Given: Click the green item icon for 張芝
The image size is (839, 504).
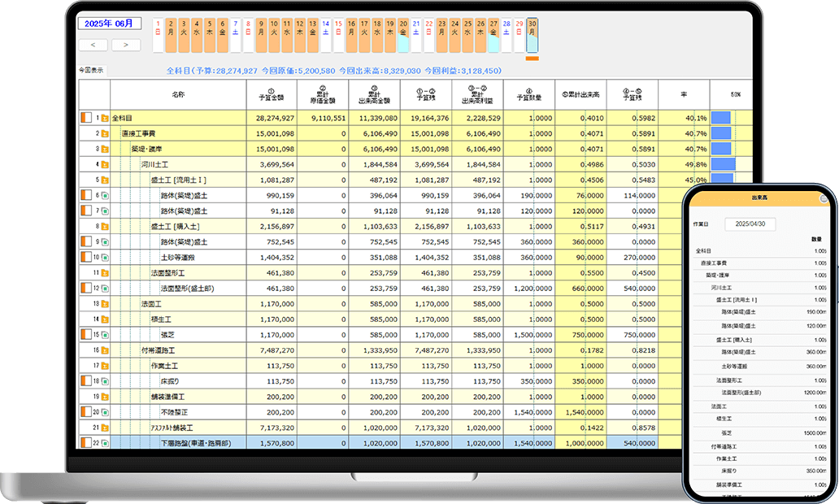Looking at the screenshot, I should tap(105, 334).
